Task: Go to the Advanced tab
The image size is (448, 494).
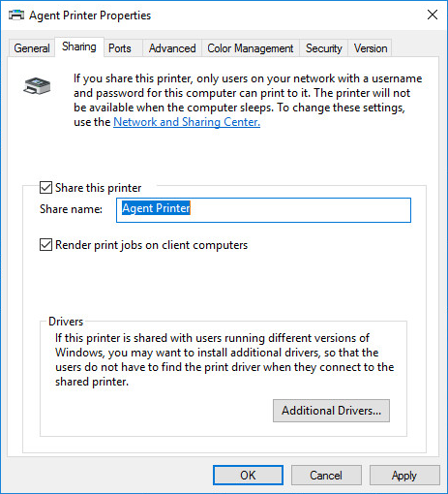Action: (172, 48)
